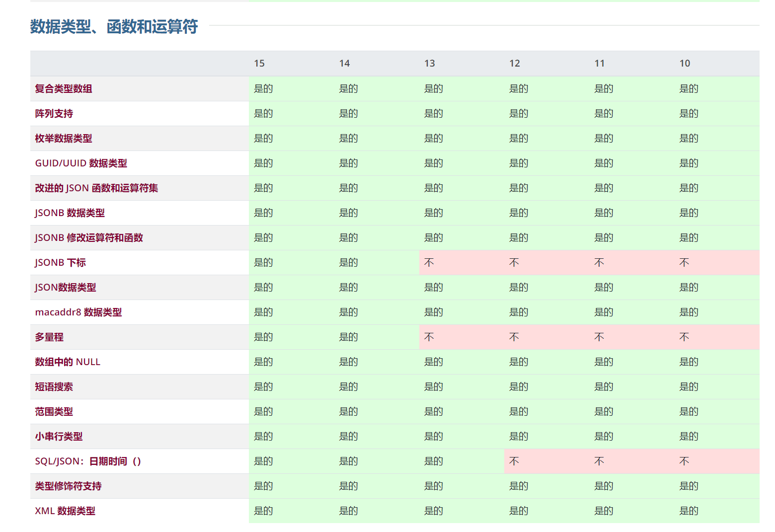Screen dimensions: 775x532
Task: Open the JSON数据类型 feature link
Action: 66,288
